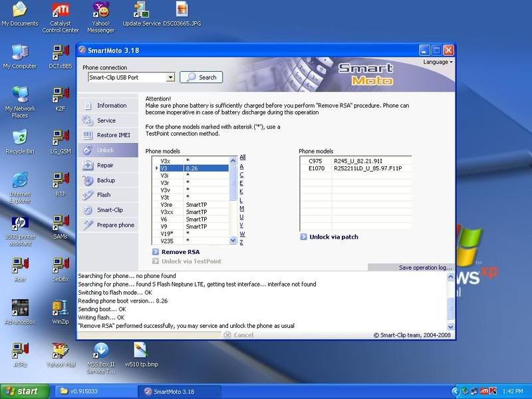
Task: Select the V9 model row
Action: pos(191,226)
